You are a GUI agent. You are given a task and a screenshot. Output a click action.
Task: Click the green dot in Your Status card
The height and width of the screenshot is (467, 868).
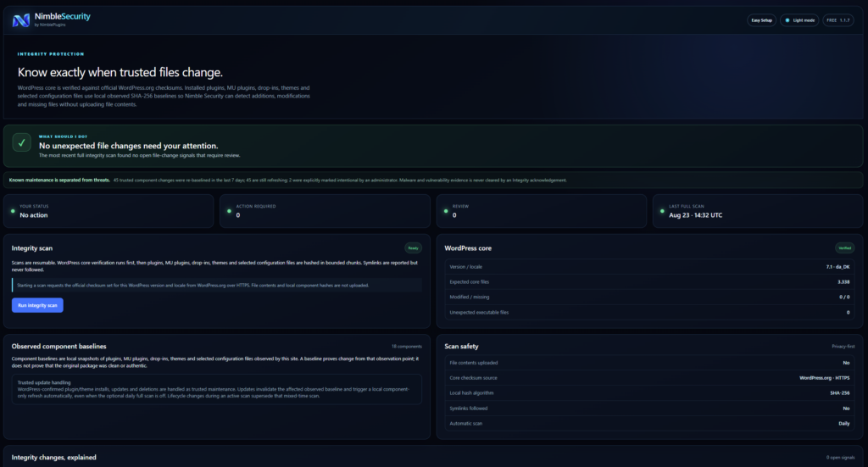coord(13,211)
